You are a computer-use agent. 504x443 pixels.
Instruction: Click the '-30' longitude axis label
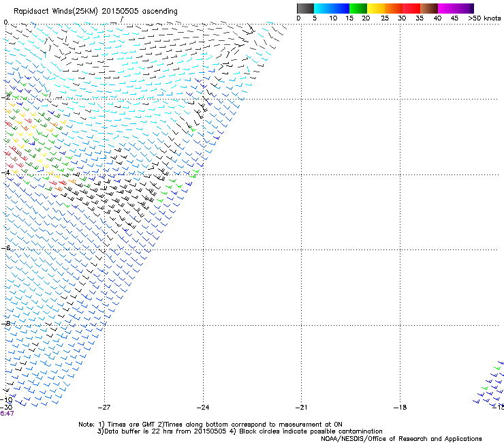(x=6, y=408)
